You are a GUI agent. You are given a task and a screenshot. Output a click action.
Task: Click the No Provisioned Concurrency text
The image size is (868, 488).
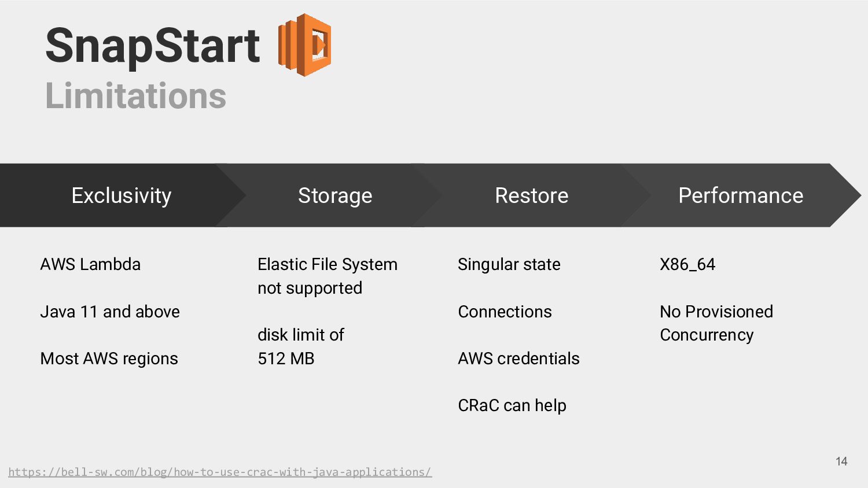[x=716, y=323]
